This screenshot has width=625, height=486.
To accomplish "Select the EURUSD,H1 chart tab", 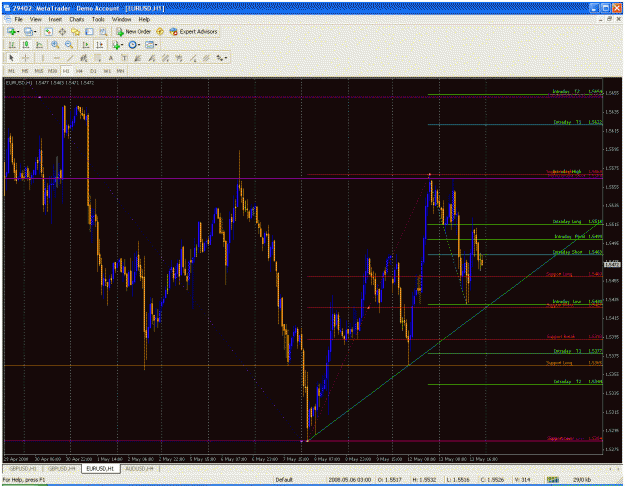I will coord(100,468).
